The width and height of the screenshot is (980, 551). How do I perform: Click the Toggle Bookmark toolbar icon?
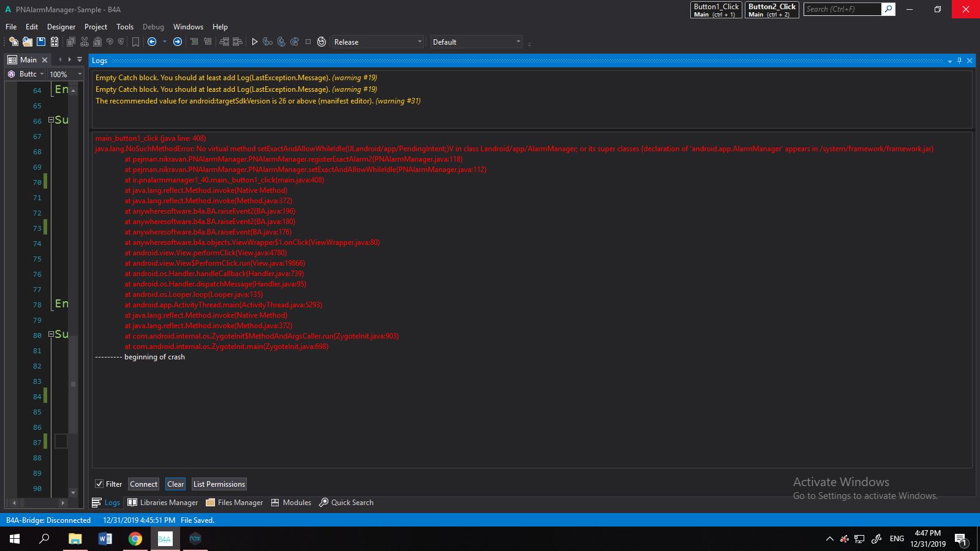point(135,42)
